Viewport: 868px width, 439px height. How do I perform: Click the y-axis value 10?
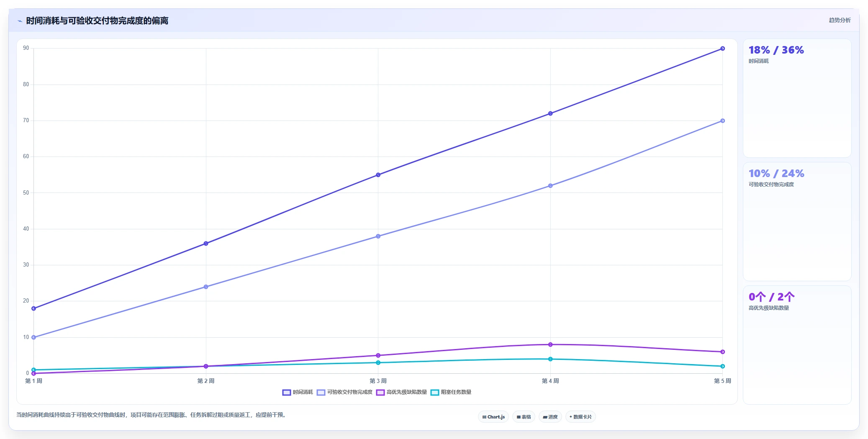pyautogui.click(x=26, y=337)
